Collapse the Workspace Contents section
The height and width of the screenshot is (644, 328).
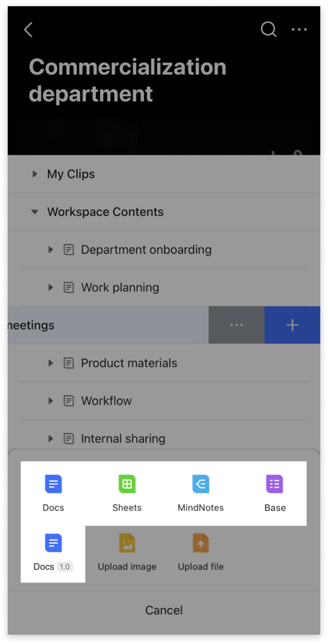point(35,212)
